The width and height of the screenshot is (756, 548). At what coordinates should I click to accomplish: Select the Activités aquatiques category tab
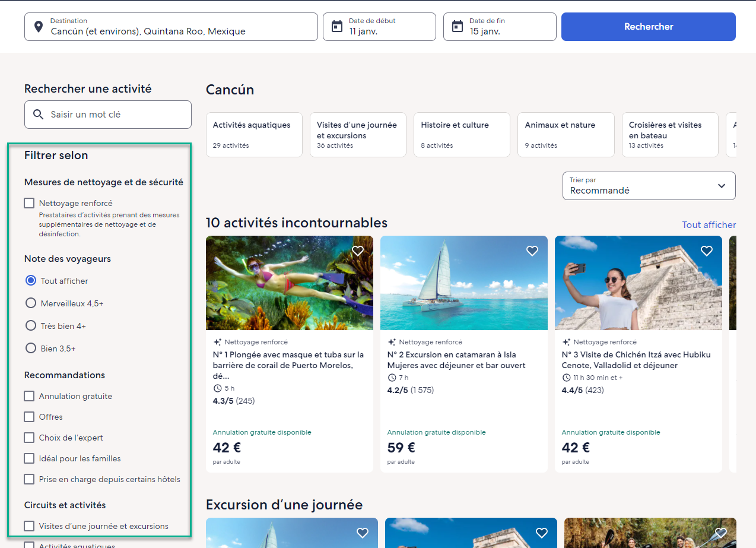coord(254,135)
